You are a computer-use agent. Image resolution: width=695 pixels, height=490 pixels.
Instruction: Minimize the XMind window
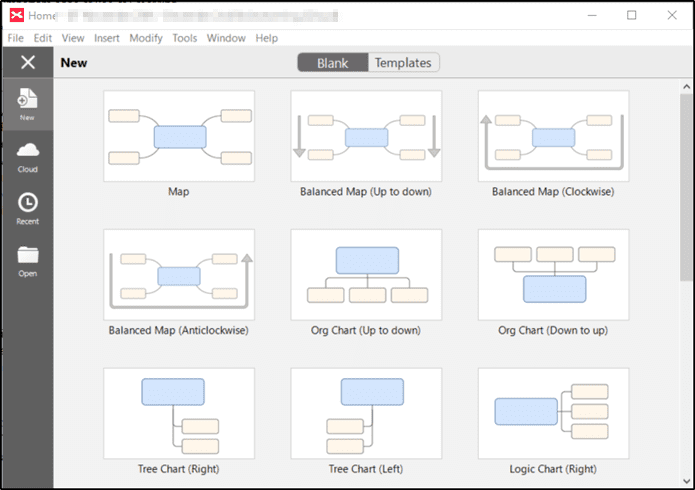click(x=592, y=15)
